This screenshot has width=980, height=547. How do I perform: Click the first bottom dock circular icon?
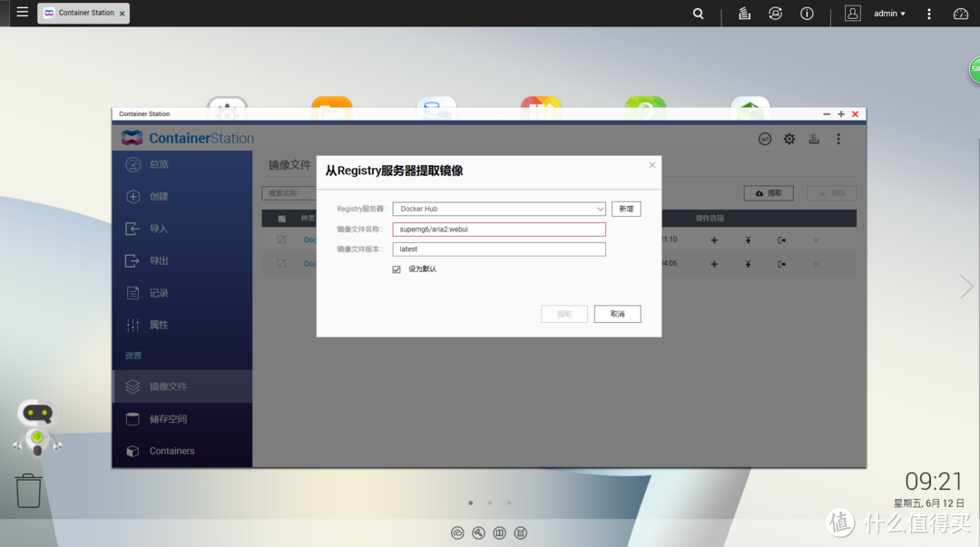[457, 532]
